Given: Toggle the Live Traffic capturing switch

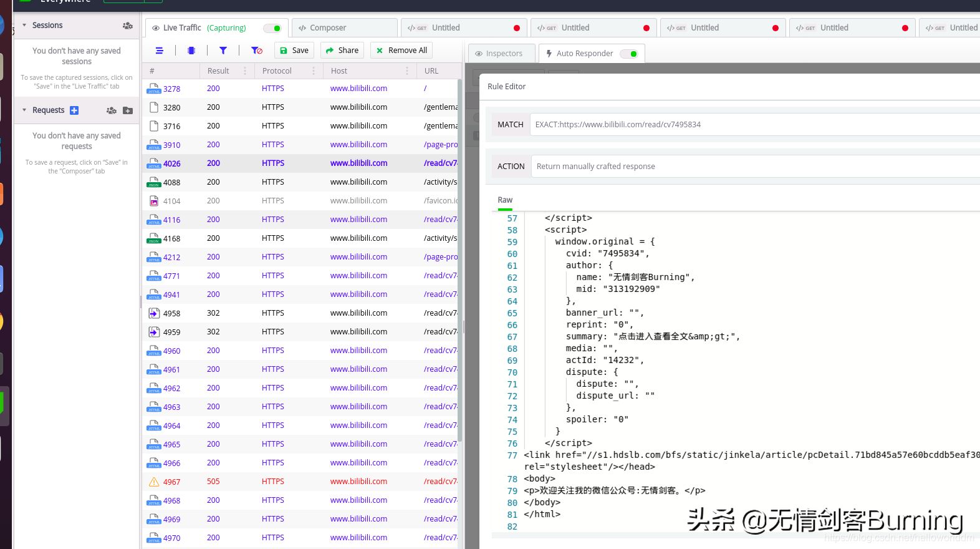Looking at the screenshot, I should click(272, 28).
